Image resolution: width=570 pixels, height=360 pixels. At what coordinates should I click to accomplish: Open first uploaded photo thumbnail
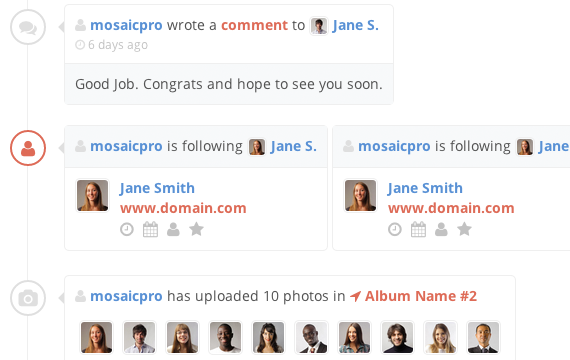[96, 337]
